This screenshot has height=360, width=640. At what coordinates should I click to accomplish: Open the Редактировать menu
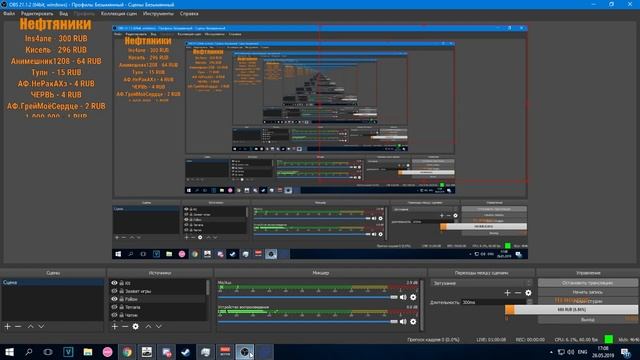37,13
